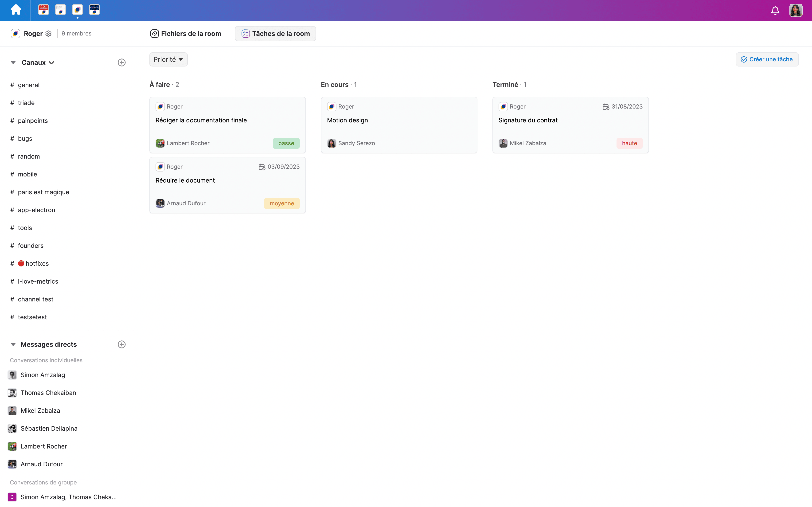Image resolution: width=812 pixels, height=507 pixels.
Task: Click the user profile avatar top right
Action: [x=796, y=10]
